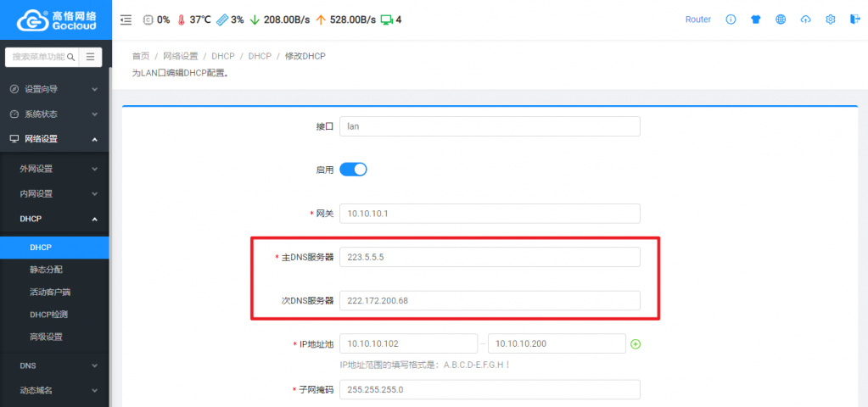Add IP pool range with green plus
The width and height of the screenshot is (868, 407).
(635, 344)
